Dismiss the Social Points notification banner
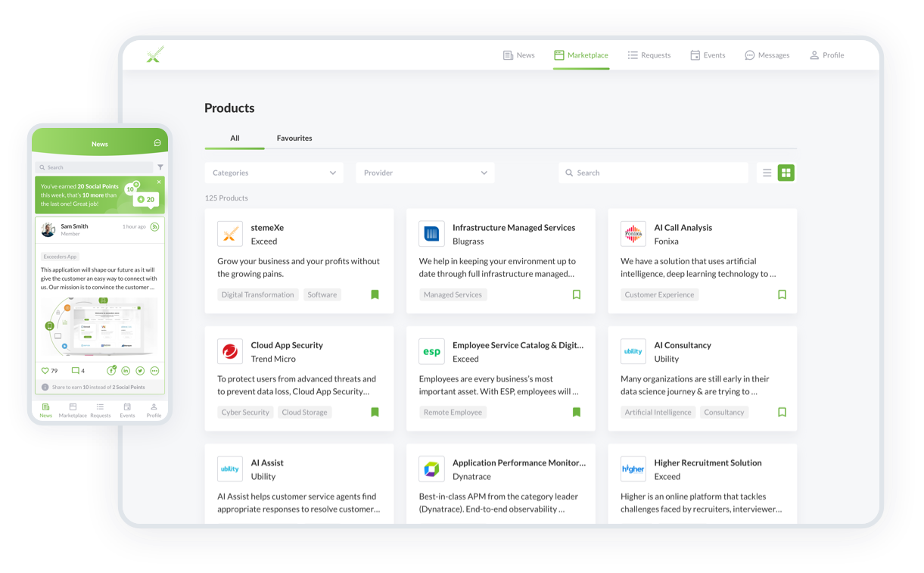Image resolution: width=924 pixels, height=573 pixels. [x=160, y=182]
